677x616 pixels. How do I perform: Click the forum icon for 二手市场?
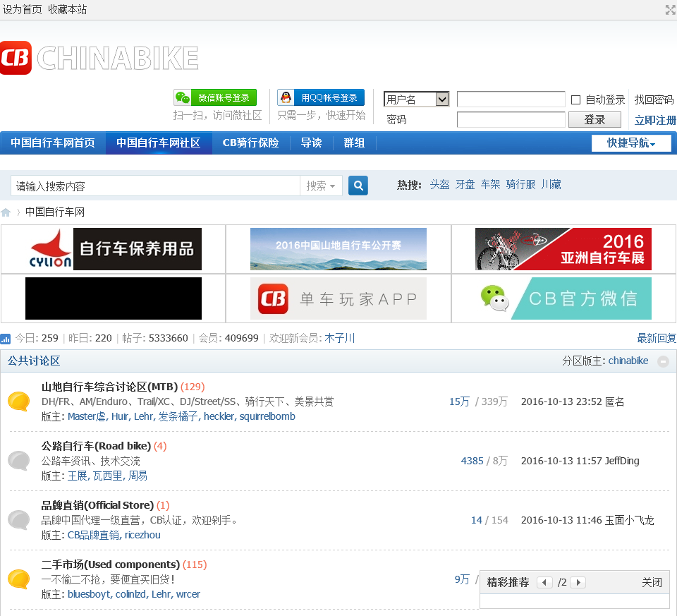(18, 579)
